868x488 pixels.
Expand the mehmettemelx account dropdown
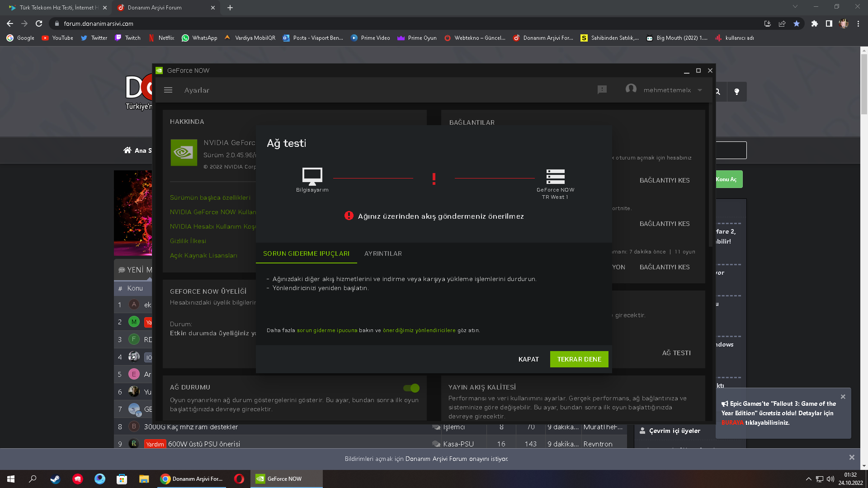(700, 90)
